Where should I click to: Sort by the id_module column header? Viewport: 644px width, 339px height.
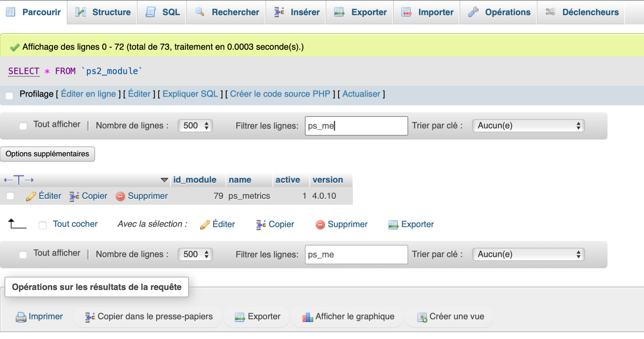[x=195, y=180]
